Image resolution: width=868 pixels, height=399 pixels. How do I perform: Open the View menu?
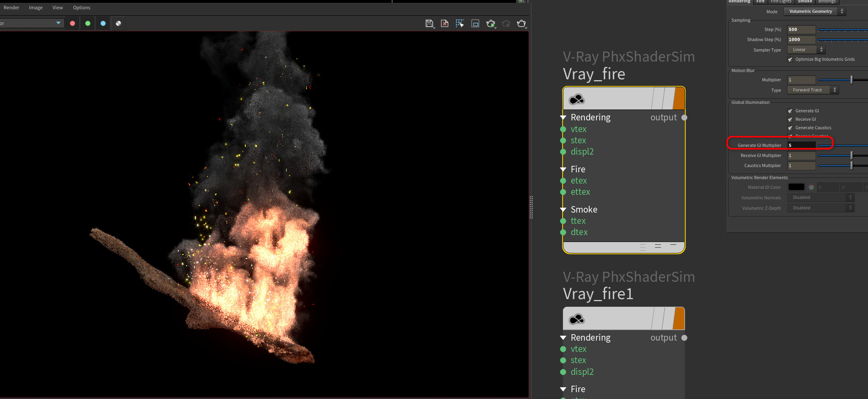(x=58, y=8)
